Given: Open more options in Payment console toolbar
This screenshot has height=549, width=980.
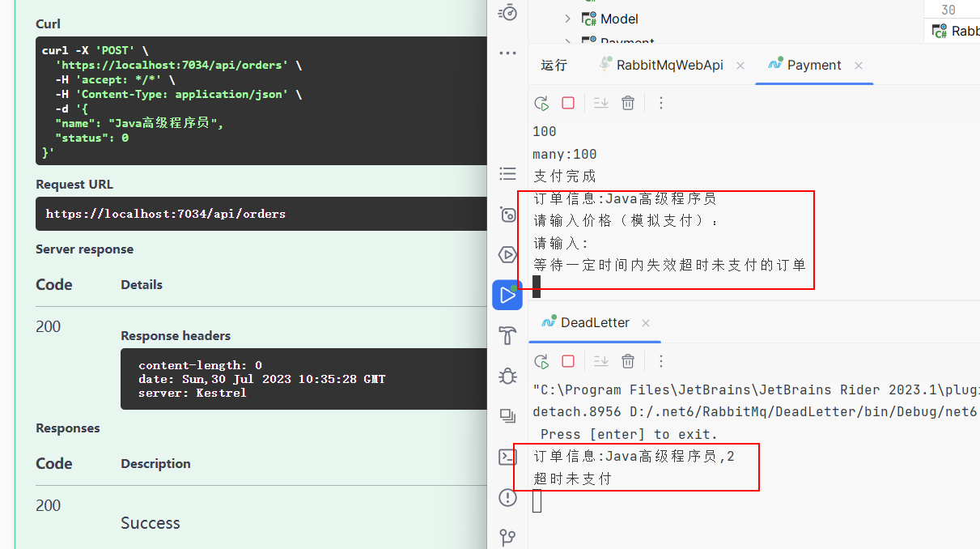Looking at the screenshot, I should [661, 103].
